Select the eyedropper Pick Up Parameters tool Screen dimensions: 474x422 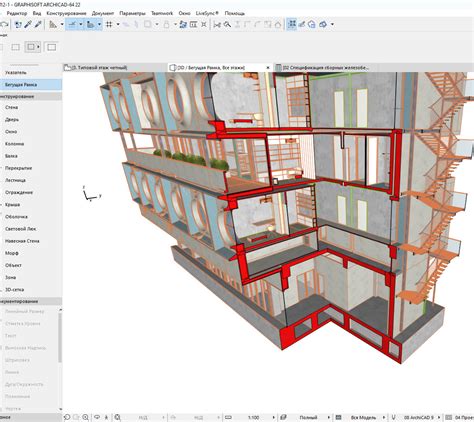[28, 24]
